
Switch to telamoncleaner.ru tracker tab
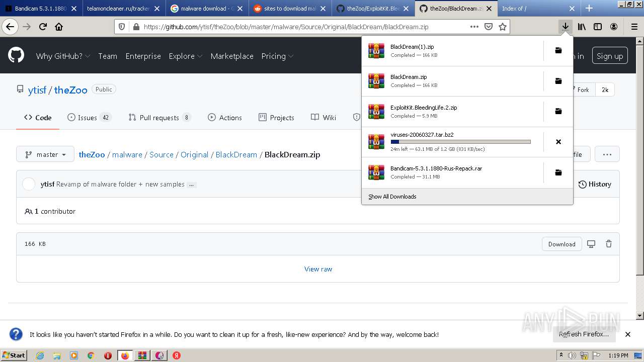(x=124, y=8)
